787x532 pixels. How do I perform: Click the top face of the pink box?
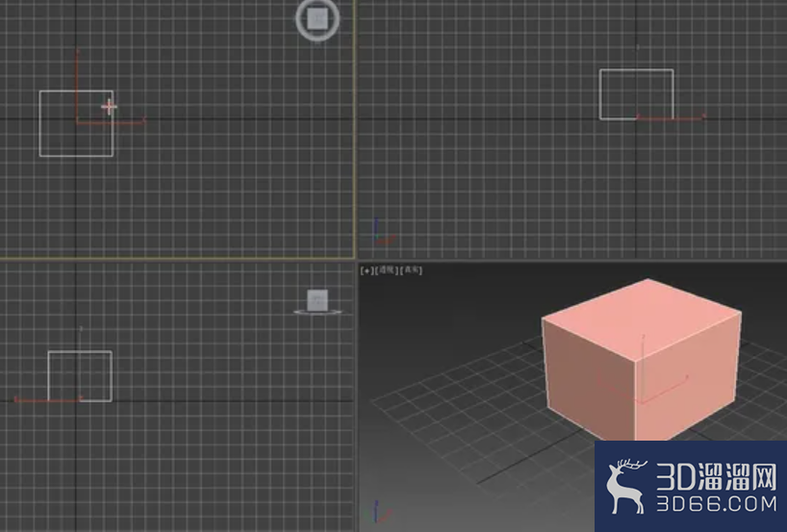point(642,317)
